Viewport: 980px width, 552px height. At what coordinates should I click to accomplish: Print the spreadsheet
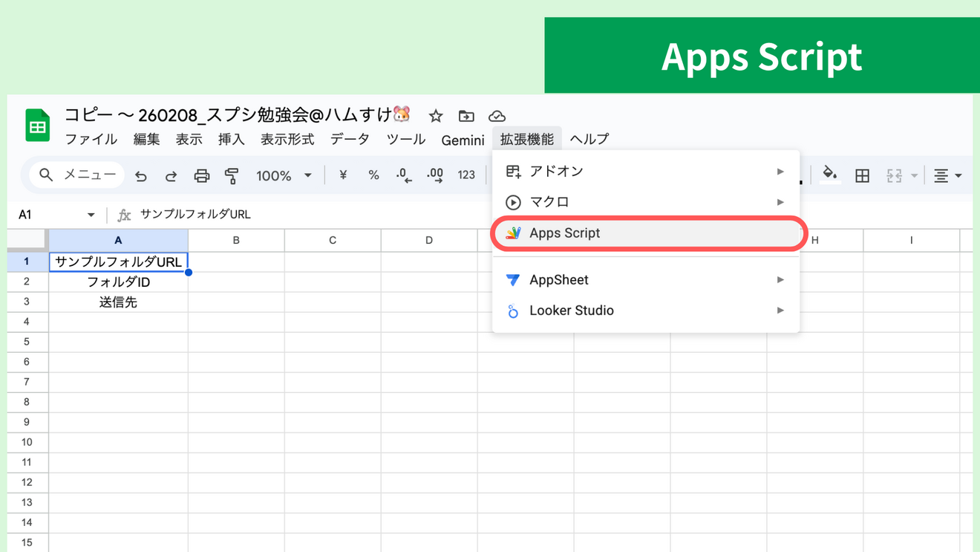[x=201, y=176]
